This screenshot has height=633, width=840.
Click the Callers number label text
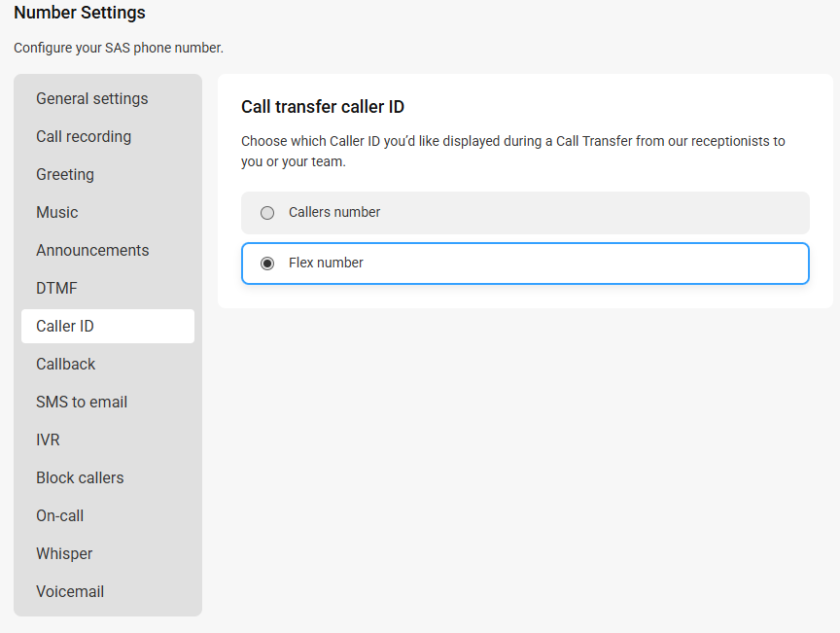[x=334, y=212]
